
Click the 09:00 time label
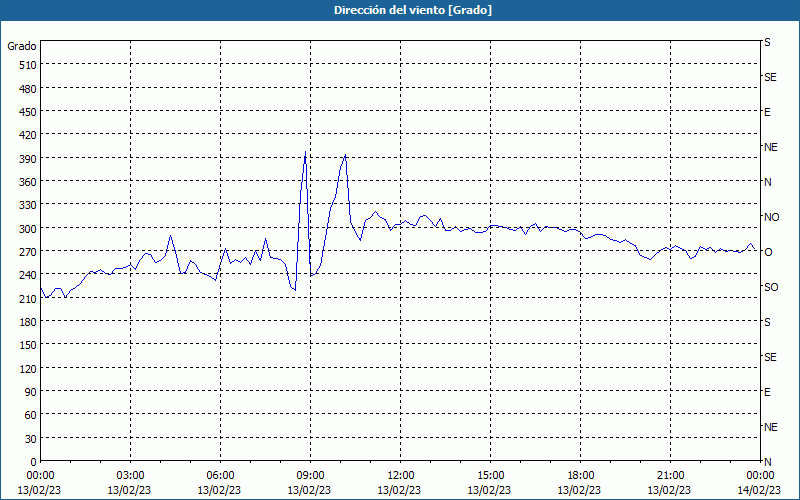coord(310,476)
